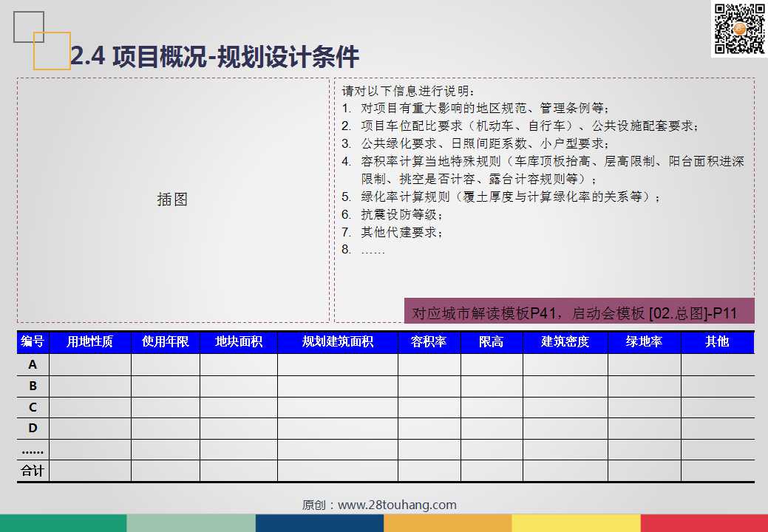Open the www.28touhang.com link
The height and width of the screenshot is (532, 768).
(x=397, y=505)
